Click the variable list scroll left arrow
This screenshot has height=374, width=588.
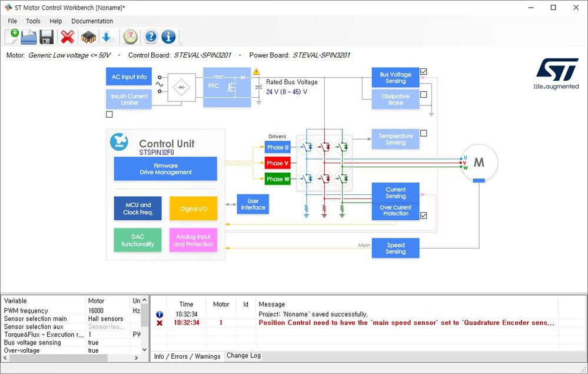point(5,358)
